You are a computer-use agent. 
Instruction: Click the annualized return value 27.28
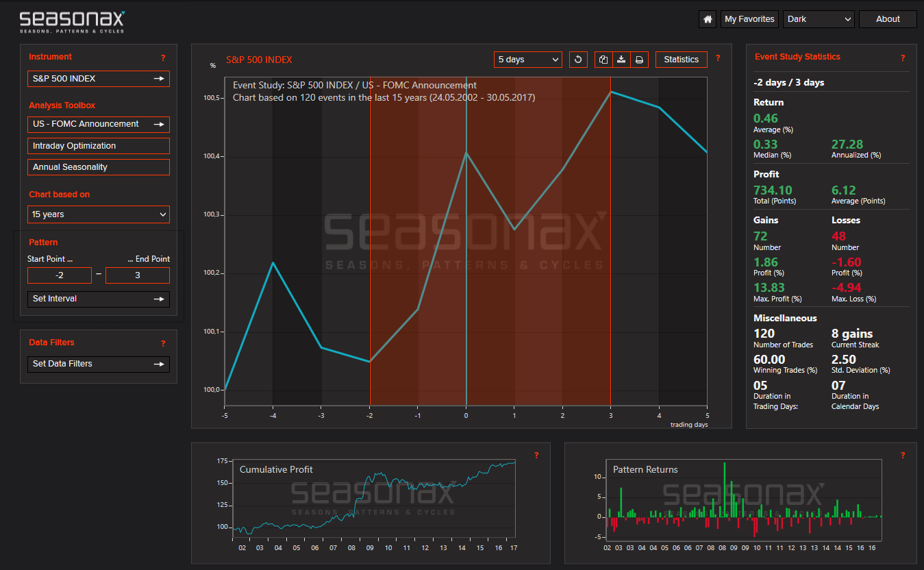[847, 144]
